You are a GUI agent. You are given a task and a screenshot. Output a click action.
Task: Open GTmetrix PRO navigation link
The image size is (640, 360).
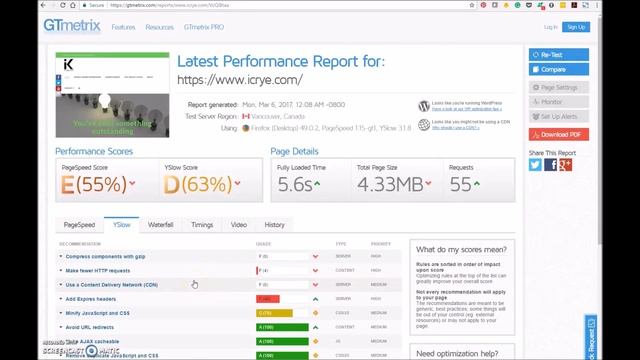(204, 27)
